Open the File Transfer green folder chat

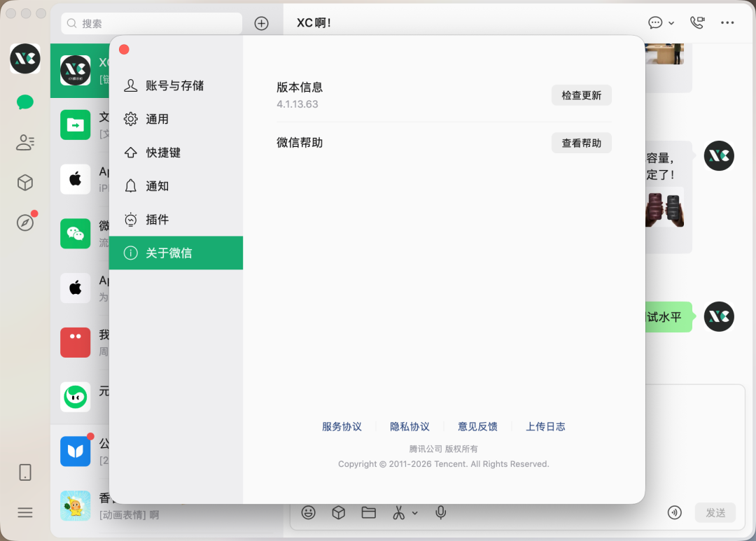tap(80, 125)
